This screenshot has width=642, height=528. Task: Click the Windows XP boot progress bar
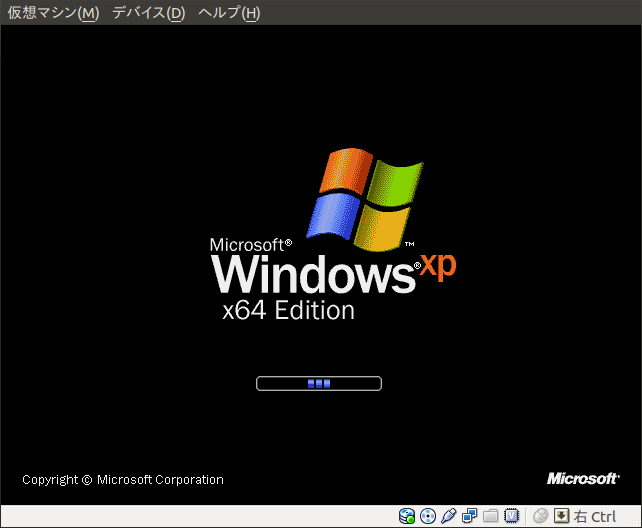point(319,384)
